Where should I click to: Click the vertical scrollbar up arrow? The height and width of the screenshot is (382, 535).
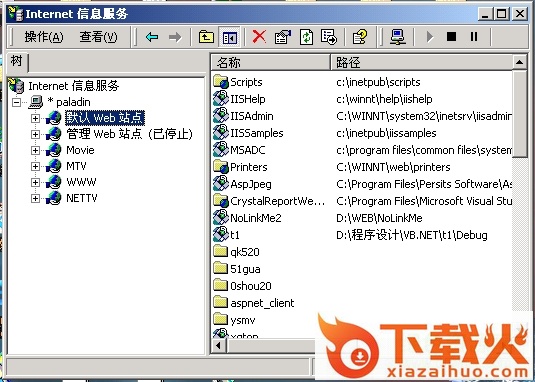pyautogui.click(x=520, y=62)
